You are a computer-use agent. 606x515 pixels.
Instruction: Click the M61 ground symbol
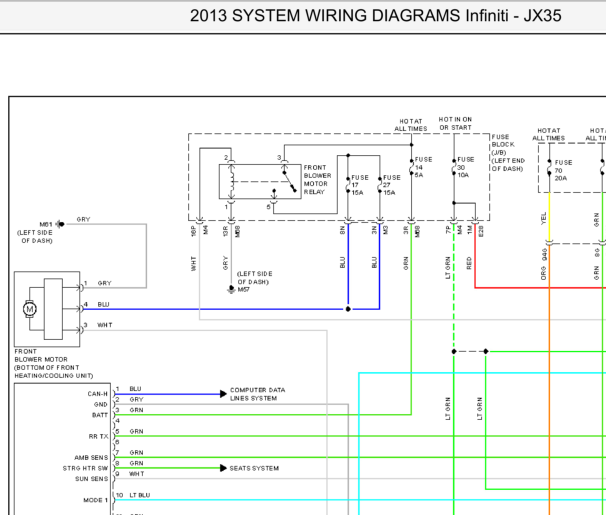point(60,224)
